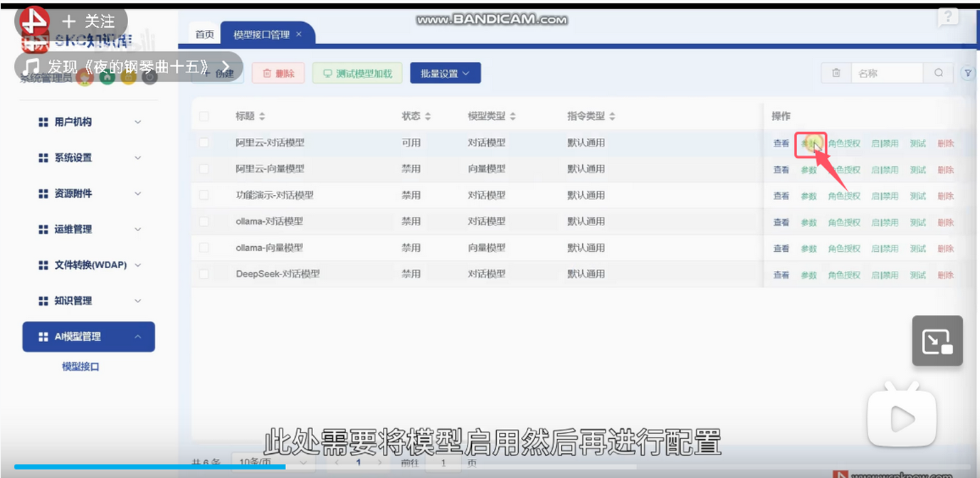
Task: Open the 批量设置 dropdown
Action: point(445,73)
